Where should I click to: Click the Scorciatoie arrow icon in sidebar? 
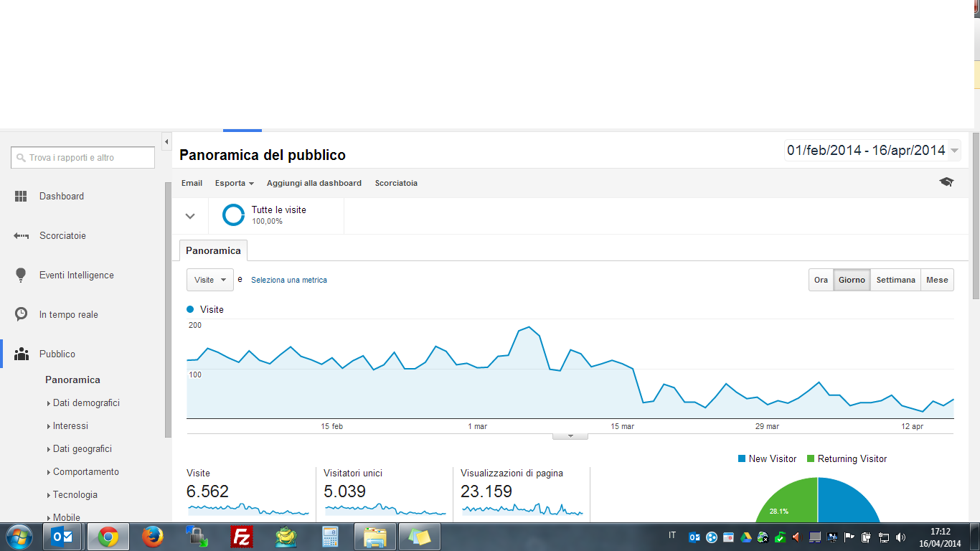click(x=21, y=235)
